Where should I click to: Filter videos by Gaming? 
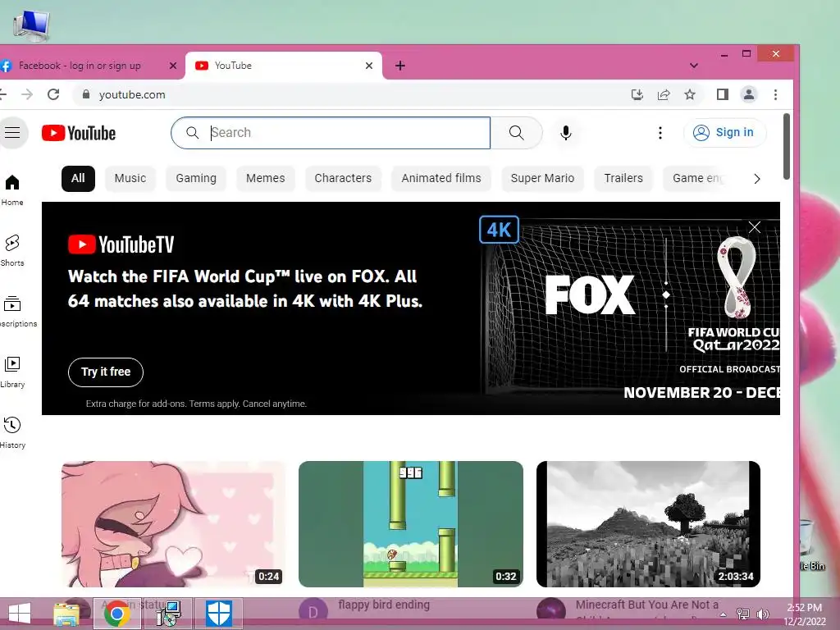click(x=196, y=178)
